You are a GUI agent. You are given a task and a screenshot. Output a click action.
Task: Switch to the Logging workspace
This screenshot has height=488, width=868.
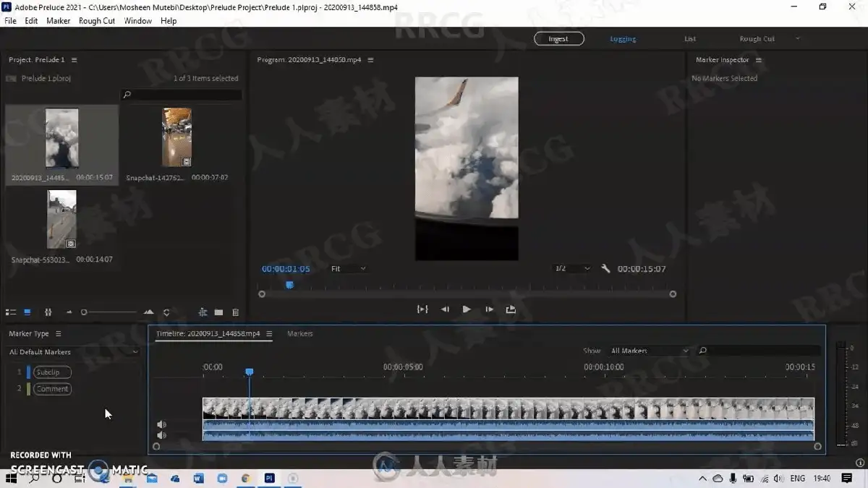(623, 39)
